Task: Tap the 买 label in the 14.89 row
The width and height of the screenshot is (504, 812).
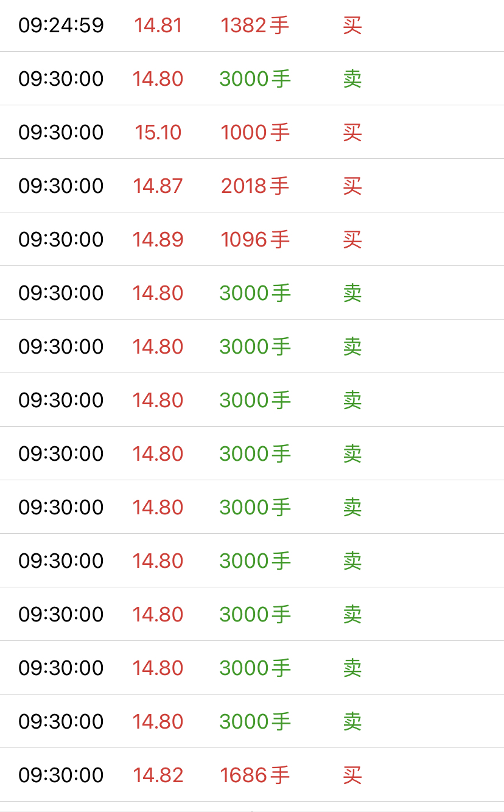Action: pyautogui.click(x=352, y=240)
